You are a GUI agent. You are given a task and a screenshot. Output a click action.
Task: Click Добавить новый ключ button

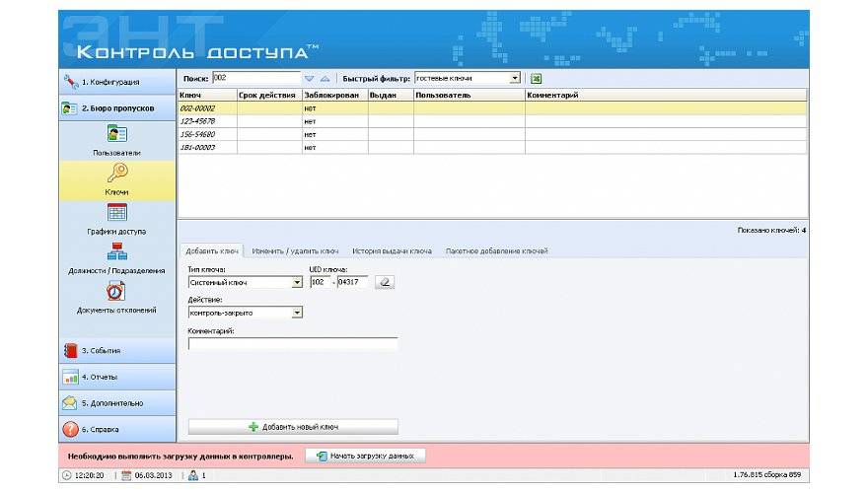point(293,427)
